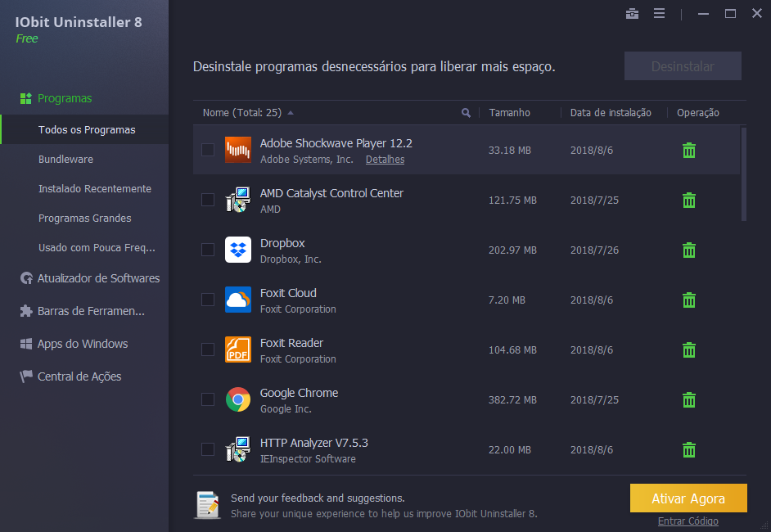Toggle sort arrow next to Nome (Total: 25)
Image resolution: width=771 pixels, height=532 pixels.
pyautogui.click(x=291, y=113)
